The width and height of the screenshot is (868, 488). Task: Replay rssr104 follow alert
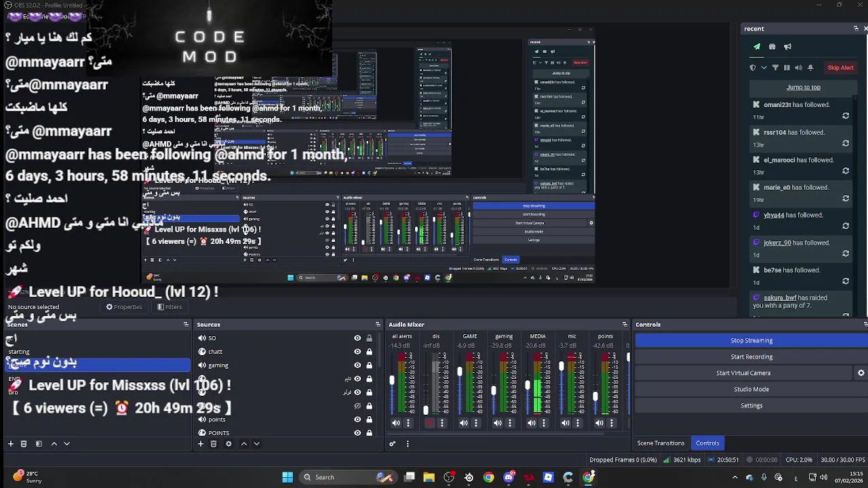pyautogui.click(x=846, y=143)
